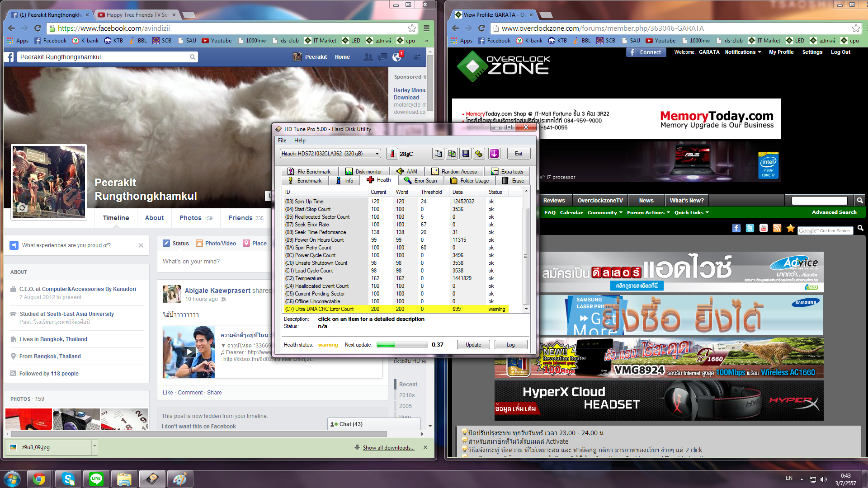The height and width of the screenshot is (488, 868).
Task: Click the SMART attributes list vertical scrollbar
Action: pyautogui.click(x=526, y=255)
